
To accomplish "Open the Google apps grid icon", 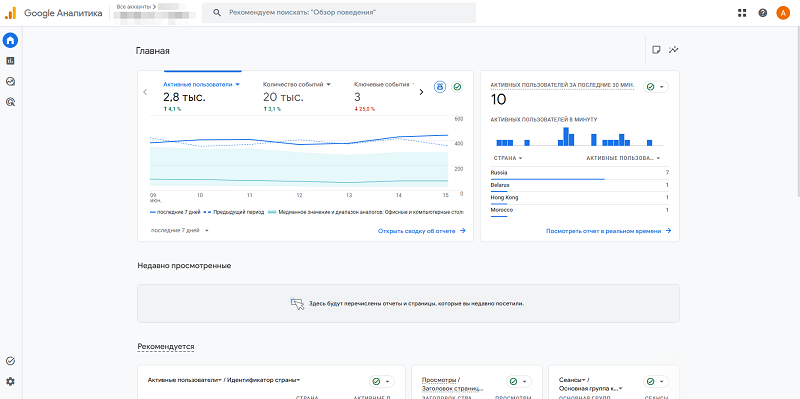I will click(742, 13).
